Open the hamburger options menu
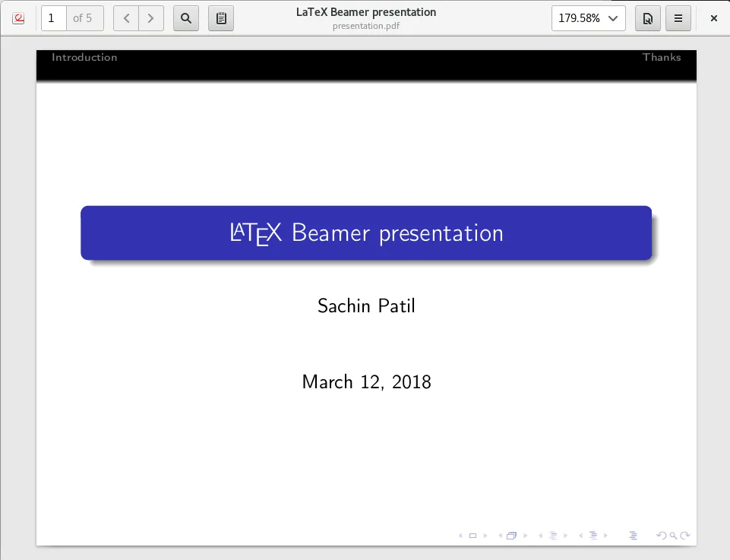The width and height of the screenshot is (730, 560). 678,18
